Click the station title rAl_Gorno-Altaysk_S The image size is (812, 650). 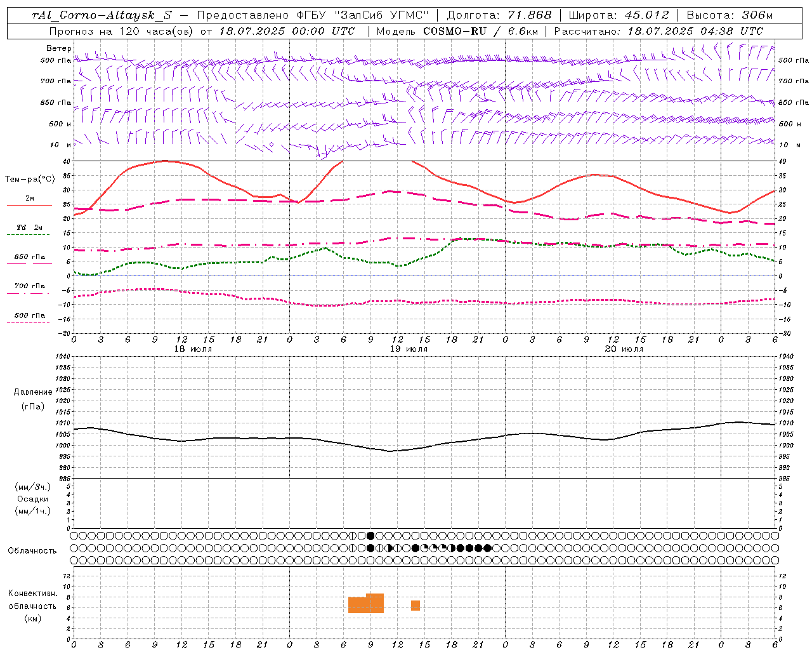(102, 15)
